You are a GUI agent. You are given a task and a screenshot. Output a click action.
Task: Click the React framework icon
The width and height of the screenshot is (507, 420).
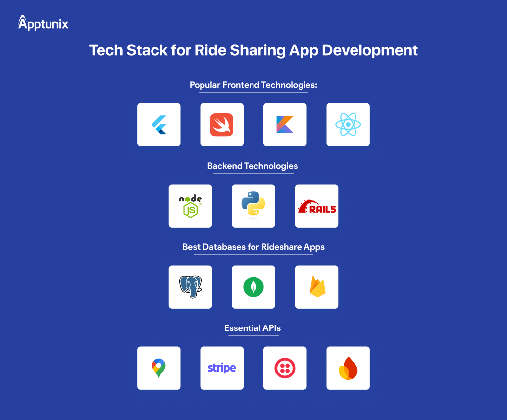(x=348, y=125)
